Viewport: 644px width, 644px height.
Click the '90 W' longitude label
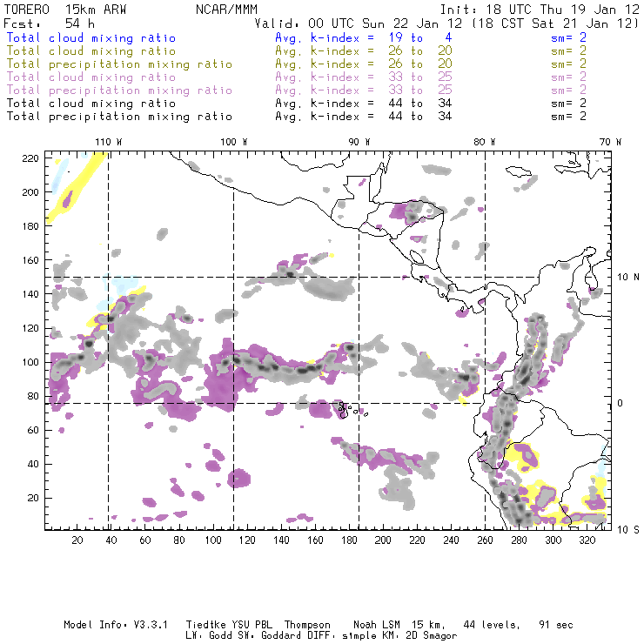359,142
